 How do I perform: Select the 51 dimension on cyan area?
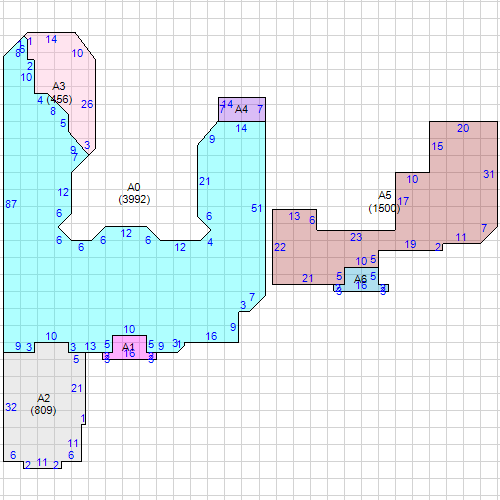pos(256,208)
